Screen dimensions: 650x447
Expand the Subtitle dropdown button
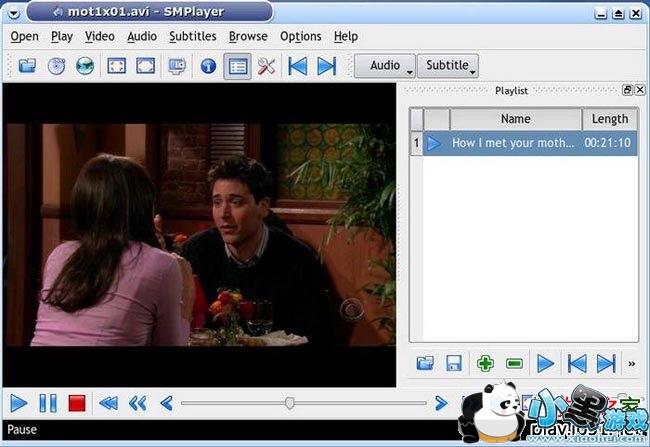pos(448,66)
